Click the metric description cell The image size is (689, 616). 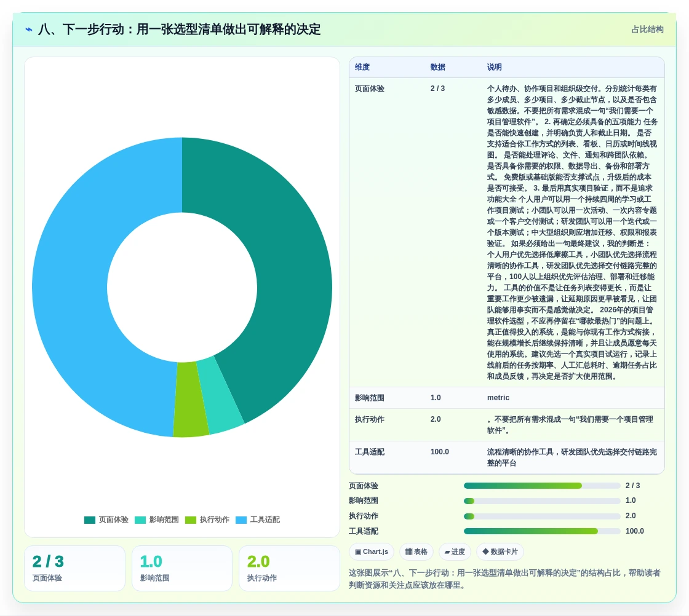pos(498,398)
